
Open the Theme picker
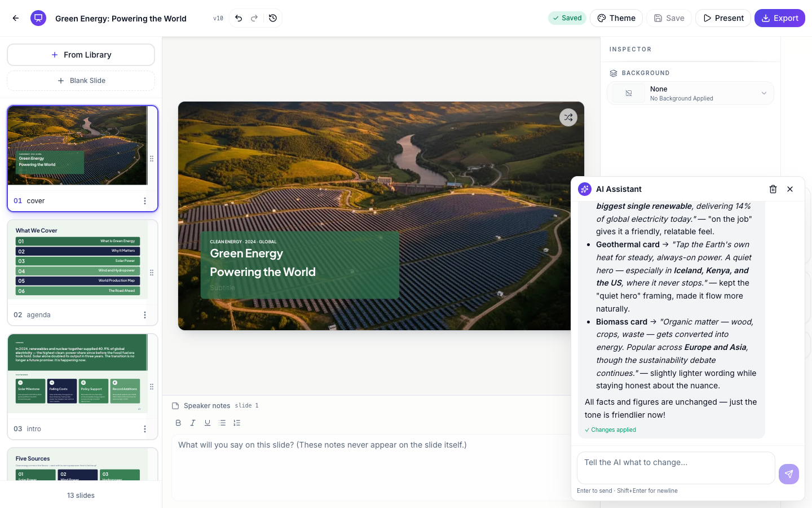tap(616, 18)
